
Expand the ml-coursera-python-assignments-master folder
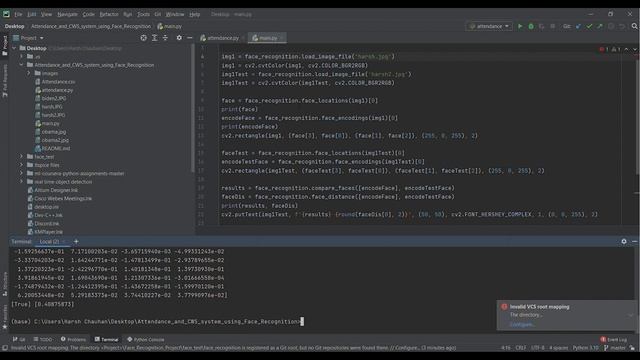22,173
